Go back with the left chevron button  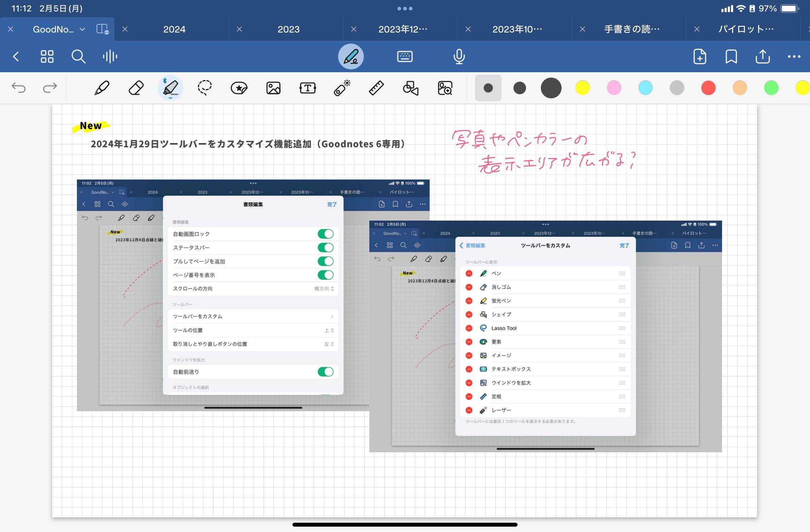(16, 56)
